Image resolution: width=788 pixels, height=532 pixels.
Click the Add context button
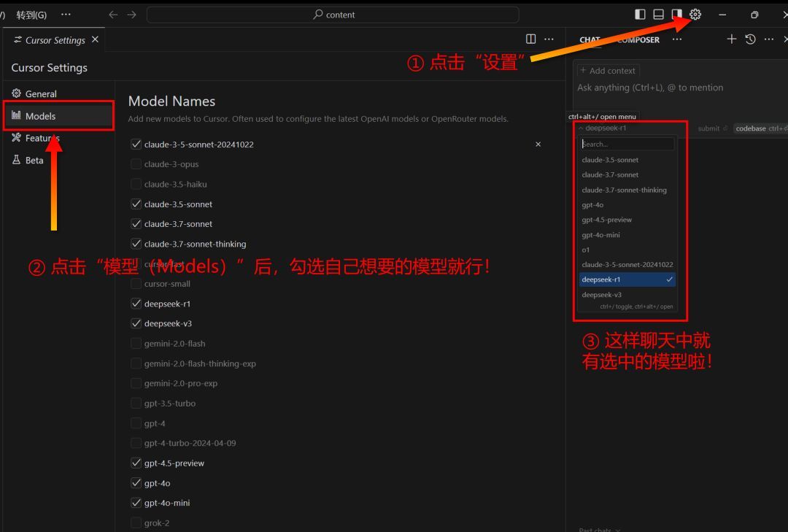coord(608,70)
